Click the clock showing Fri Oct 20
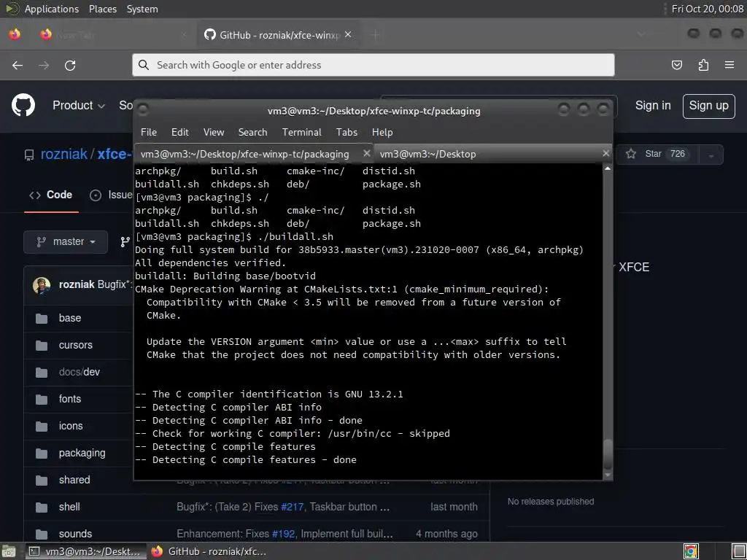This screenshot has width=747, height=560. (708, 9)
